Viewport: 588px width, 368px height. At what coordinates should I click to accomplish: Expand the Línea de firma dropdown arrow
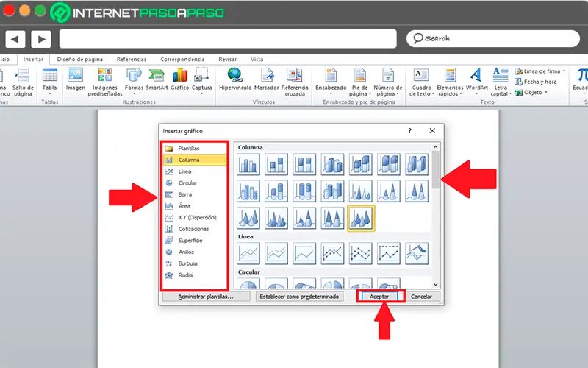tap(564, 71)
